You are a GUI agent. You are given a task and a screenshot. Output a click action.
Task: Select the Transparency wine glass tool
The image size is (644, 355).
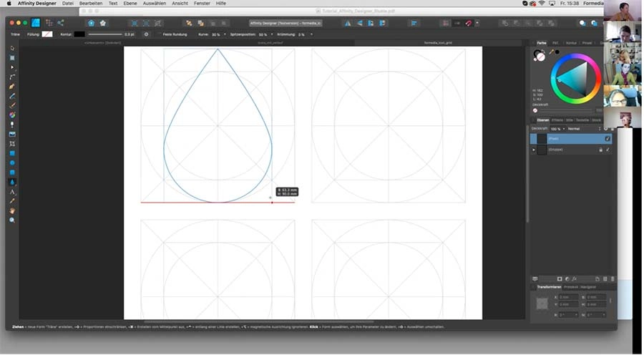pos(12,125)
